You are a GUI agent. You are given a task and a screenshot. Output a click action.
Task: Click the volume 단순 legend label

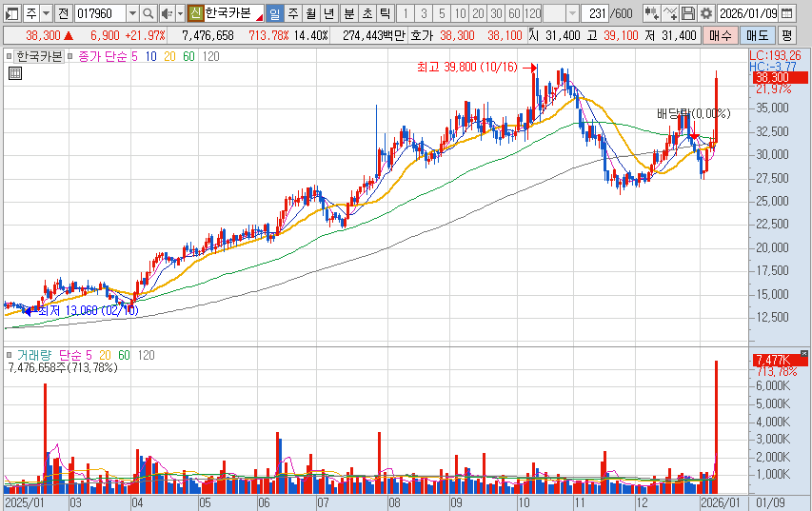tap(69, 355)
